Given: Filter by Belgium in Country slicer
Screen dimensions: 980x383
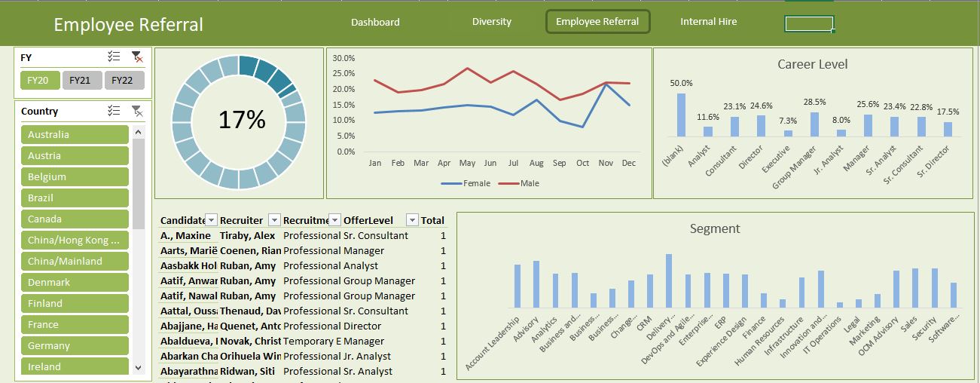Looking at the screenshot, I should point(75,176).
